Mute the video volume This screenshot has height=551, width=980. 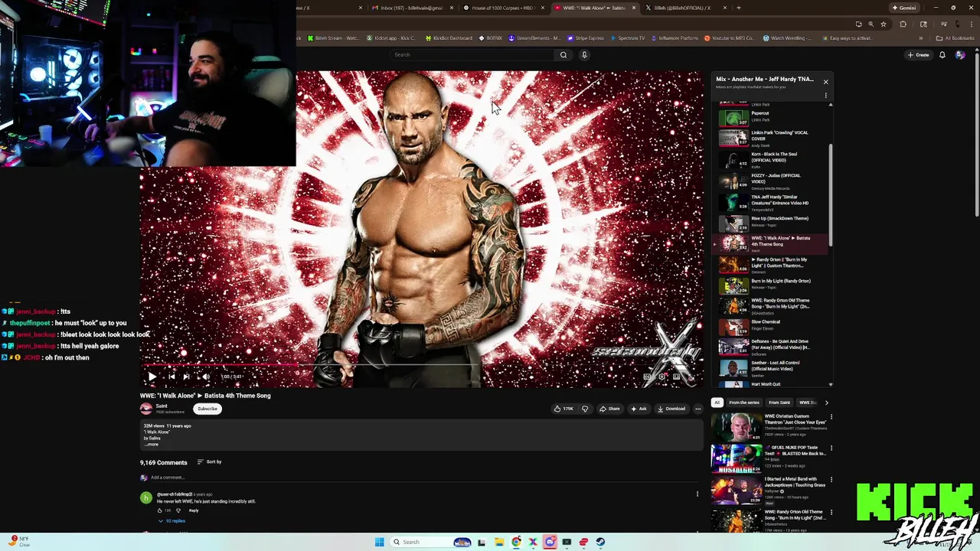[x=205, y=377]
